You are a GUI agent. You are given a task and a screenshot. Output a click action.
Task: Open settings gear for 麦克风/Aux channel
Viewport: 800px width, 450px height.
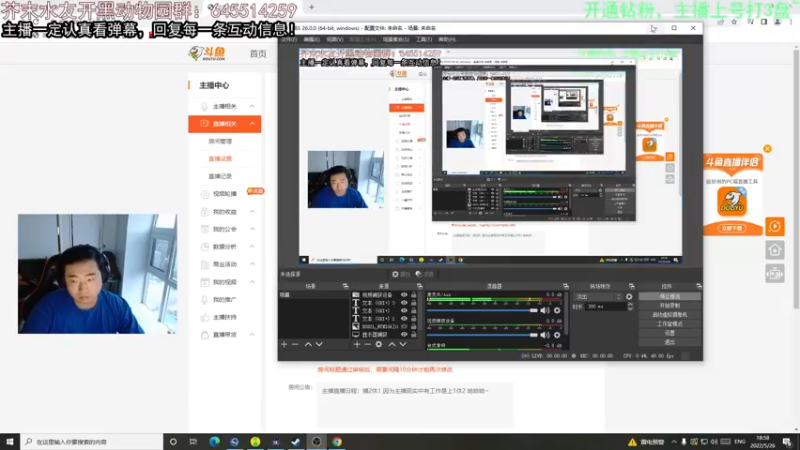point(557,310)
